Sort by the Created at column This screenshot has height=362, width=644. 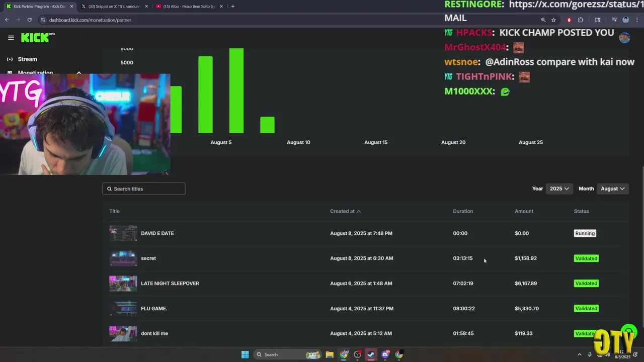pos(345,211)
